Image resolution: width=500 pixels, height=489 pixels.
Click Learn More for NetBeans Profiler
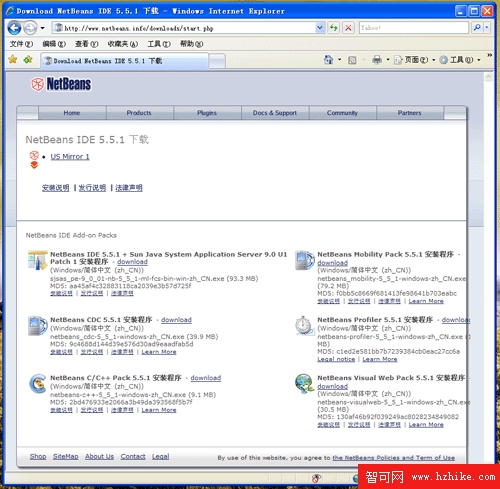tap(380, 359)
